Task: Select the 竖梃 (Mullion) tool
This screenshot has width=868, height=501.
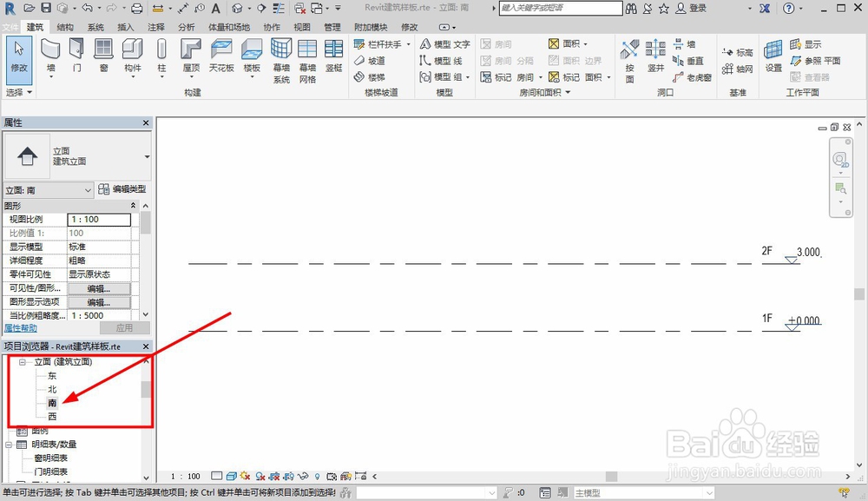Action: click(334, 56)
